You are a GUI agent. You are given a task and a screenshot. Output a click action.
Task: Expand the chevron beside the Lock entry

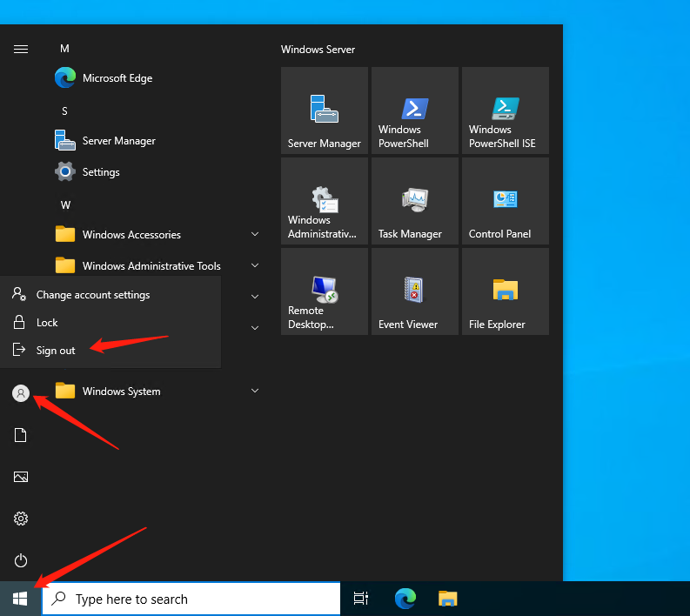click(x=255, y=328)
